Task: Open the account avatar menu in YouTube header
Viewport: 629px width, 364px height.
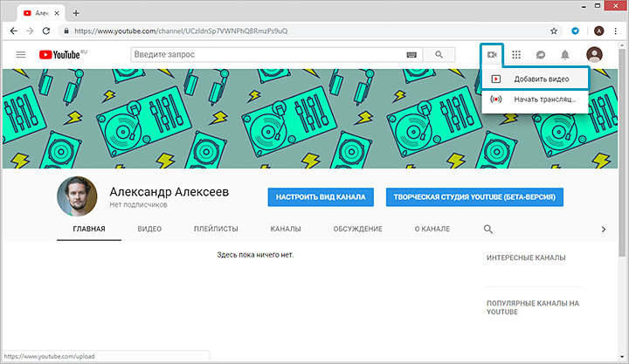Action: [x=594, y=54]
